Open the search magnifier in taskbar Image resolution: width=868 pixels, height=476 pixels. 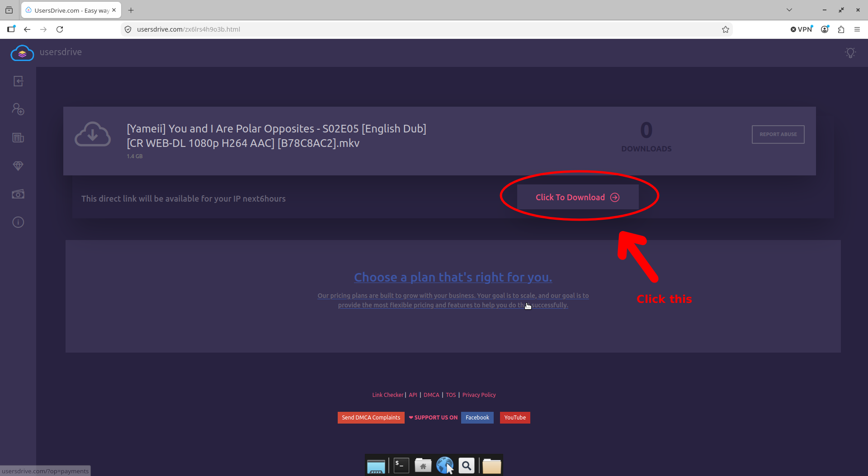(x=467, y=465)
